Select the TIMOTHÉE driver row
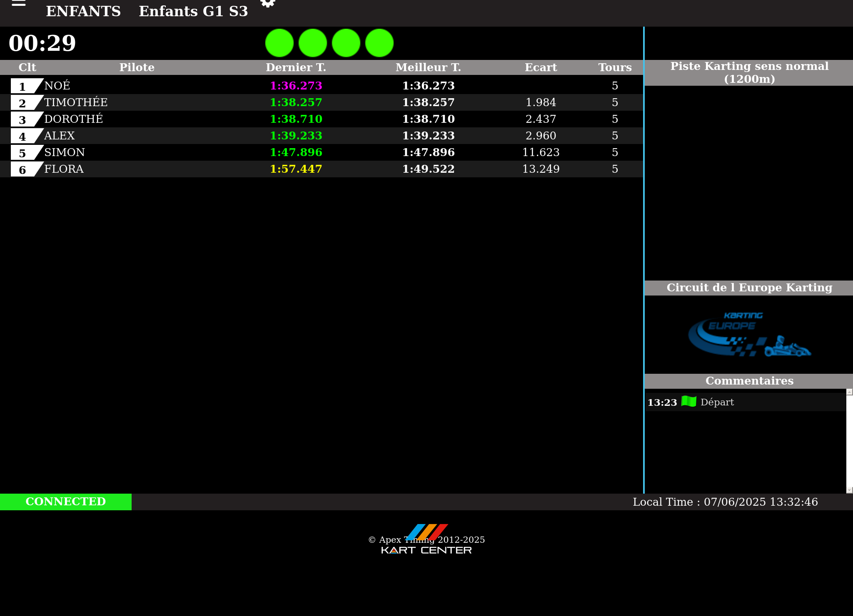 76,102
